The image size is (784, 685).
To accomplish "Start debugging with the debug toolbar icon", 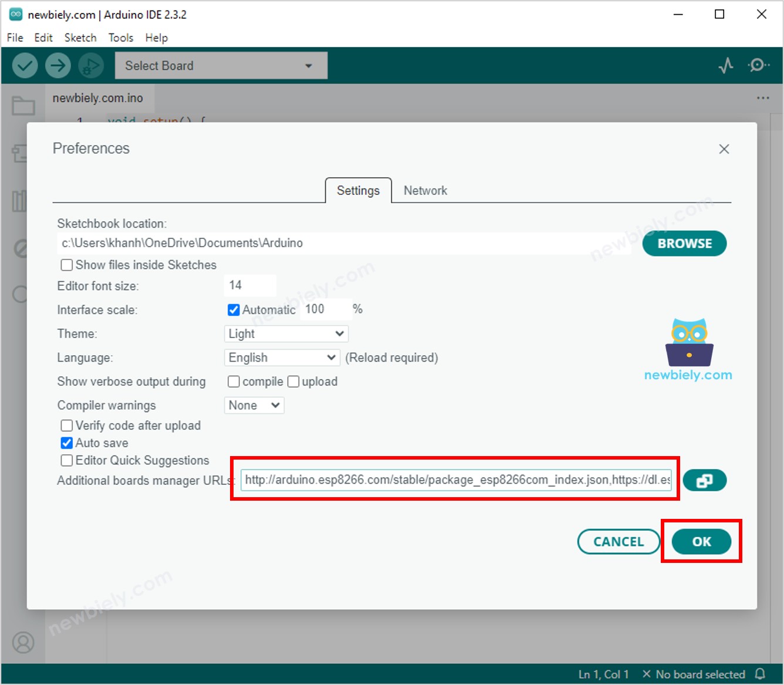I will (90, 65).
